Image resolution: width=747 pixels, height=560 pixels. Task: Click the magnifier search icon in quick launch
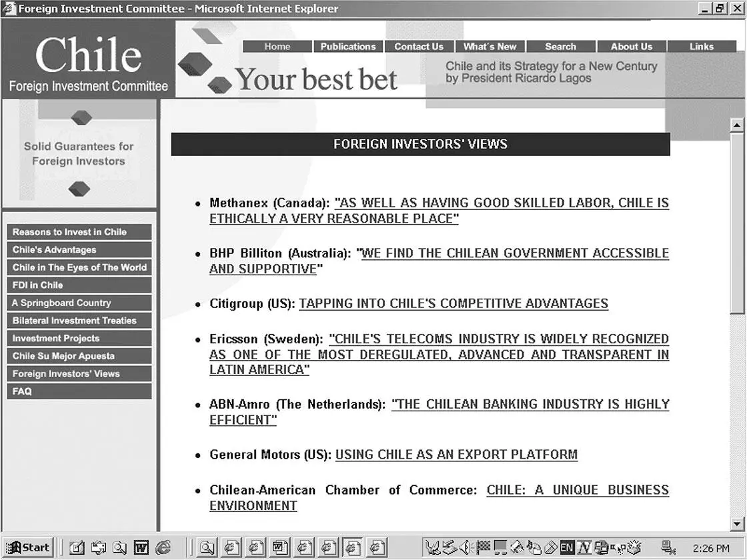[x=119, y=548]
